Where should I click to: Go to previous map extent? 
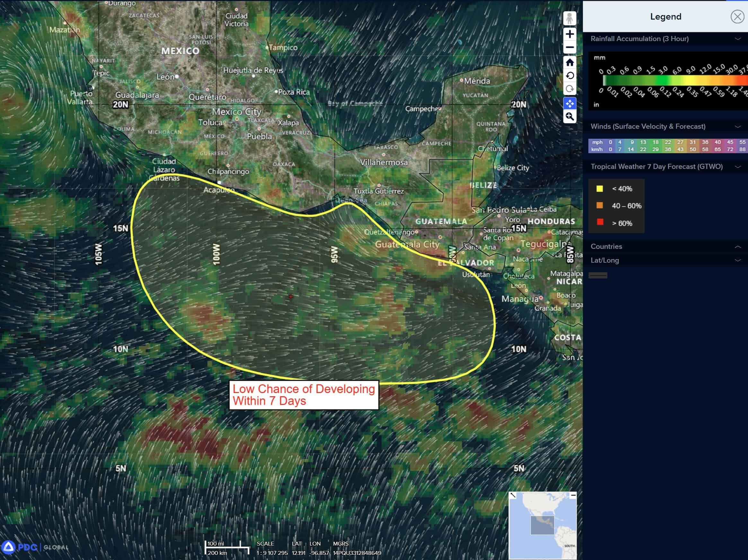tap(569, 75)
